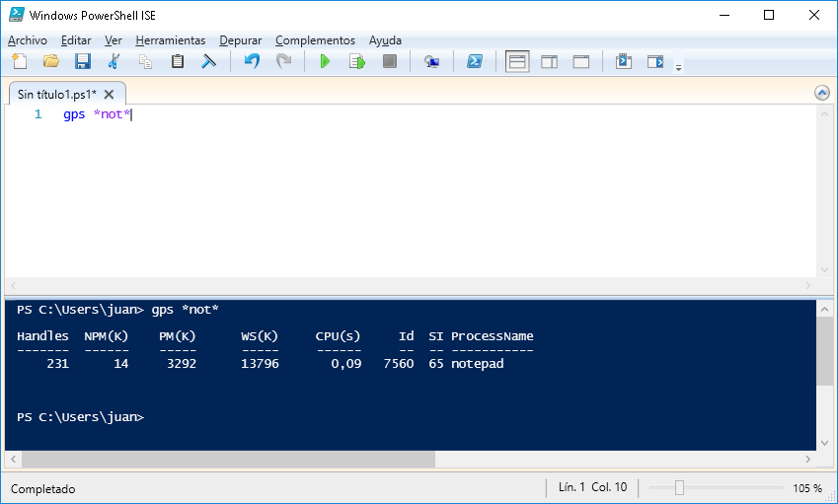Toggle Show Script Pane Top layout
This screenshot has width=838, height=504.
click(517, 61)
